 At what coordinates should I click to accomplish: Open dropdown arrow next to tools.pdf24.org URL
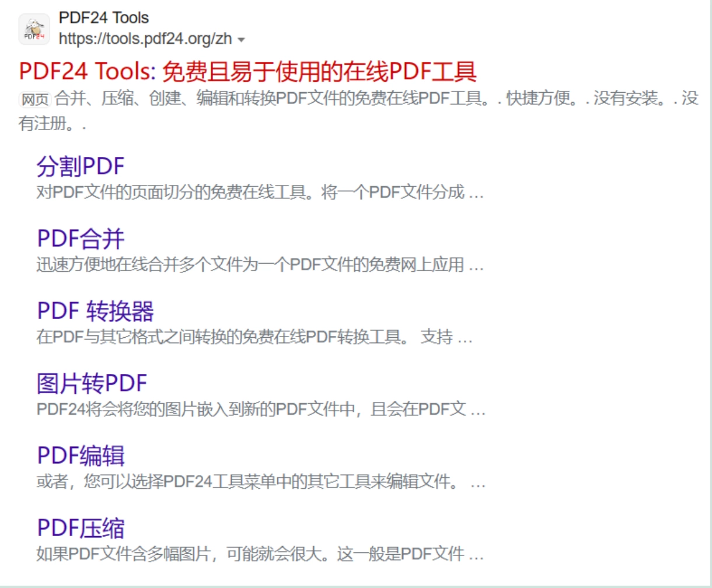241,40
